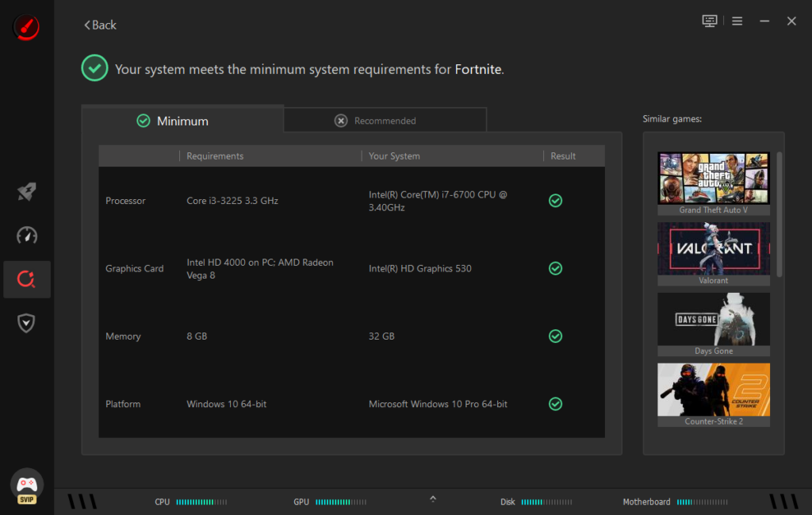812x515 pixels.
Task: Click the similar games list scrollbar
Action: click(x=779, y=214)
